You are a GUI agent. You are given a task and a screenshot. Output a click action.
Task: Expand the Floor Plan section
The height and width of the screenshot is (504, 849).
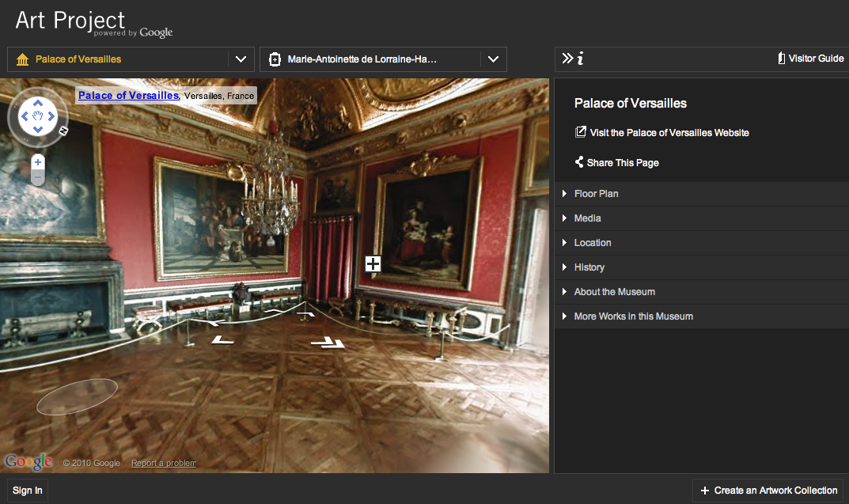596,194
